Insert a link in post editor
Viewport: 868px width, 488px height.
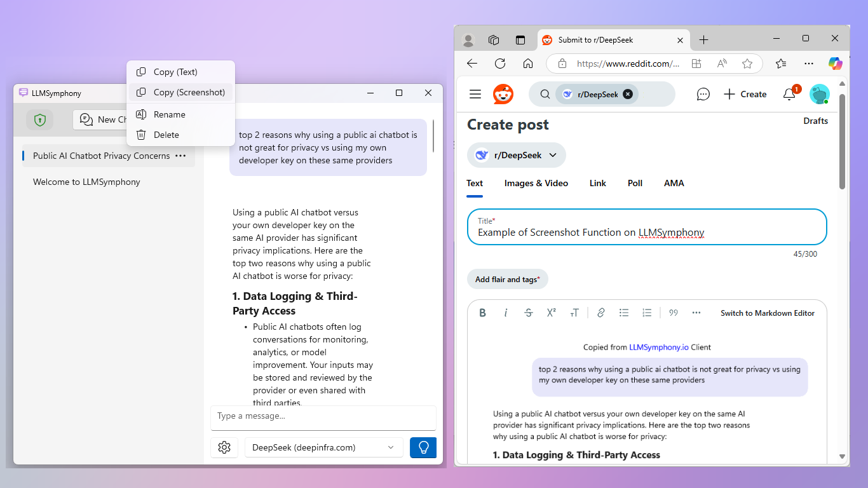pyautogui.click(x=601, y=313)
